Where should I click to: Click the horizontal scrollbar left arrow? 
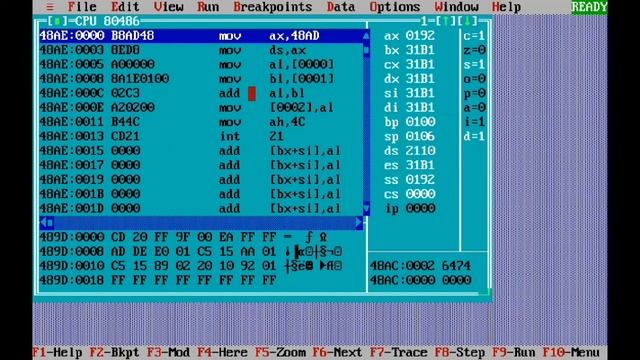click(43, 223)
